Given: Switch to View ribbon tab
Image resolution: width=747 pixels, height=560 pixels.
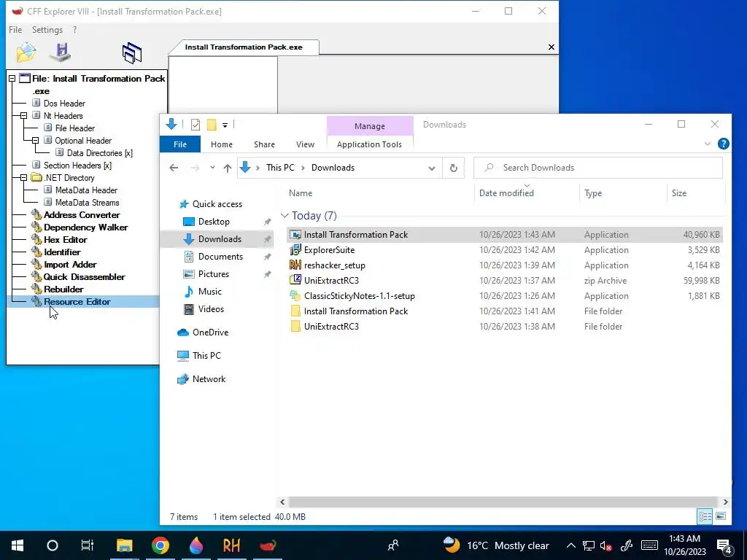Looking at the screenshot, I should click(305, 144).
